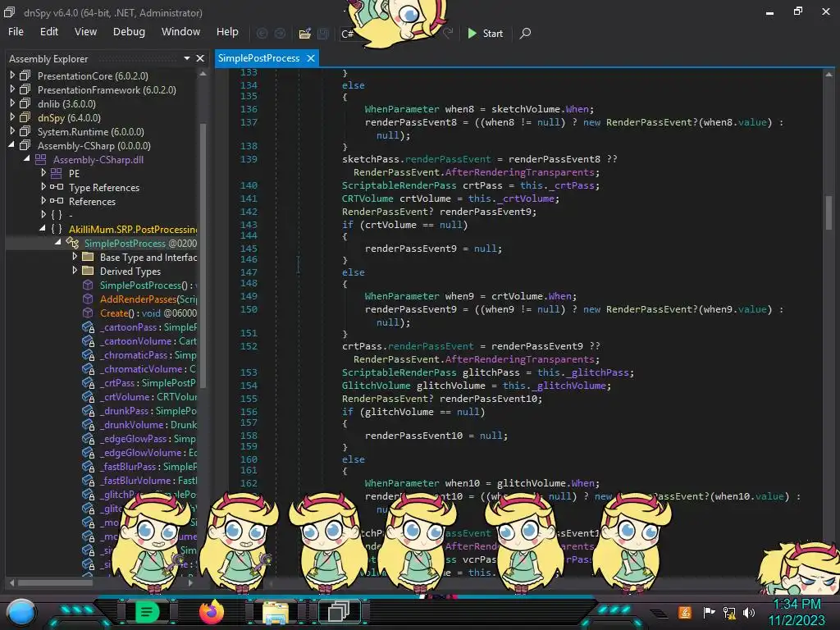
Task: Click the Save All toolbar icon
Action: pyautogui.click(x=322, y=34)
